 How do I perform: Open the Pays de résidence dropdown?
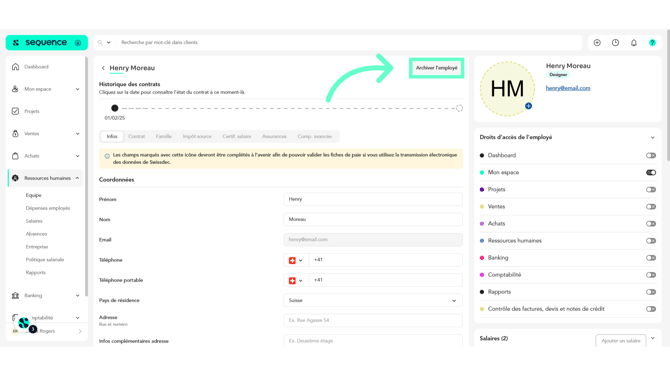(373, 300)
